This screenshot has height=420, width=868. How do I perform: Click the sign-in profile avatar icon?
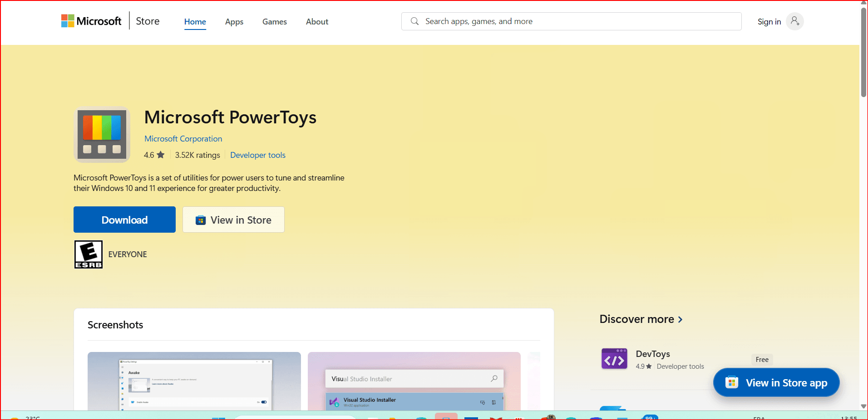point(794,21)
